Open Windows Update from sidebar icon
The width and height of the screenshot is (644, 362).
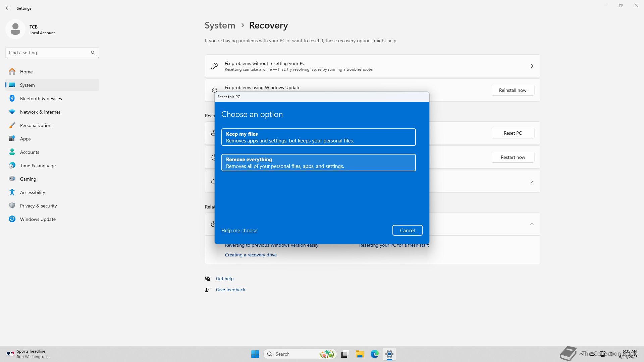(x=12, y=219)
